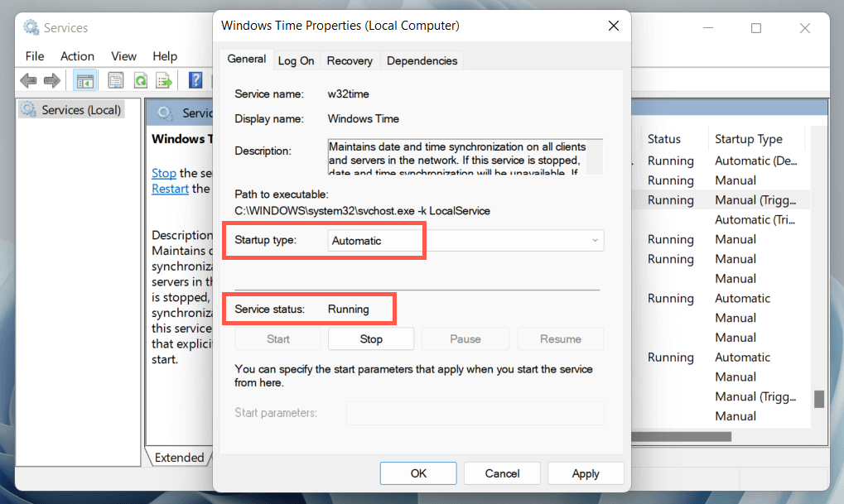The image size is (844, 504).
Task: Select Services (Local) in the console tree
Action: [71, 110]
